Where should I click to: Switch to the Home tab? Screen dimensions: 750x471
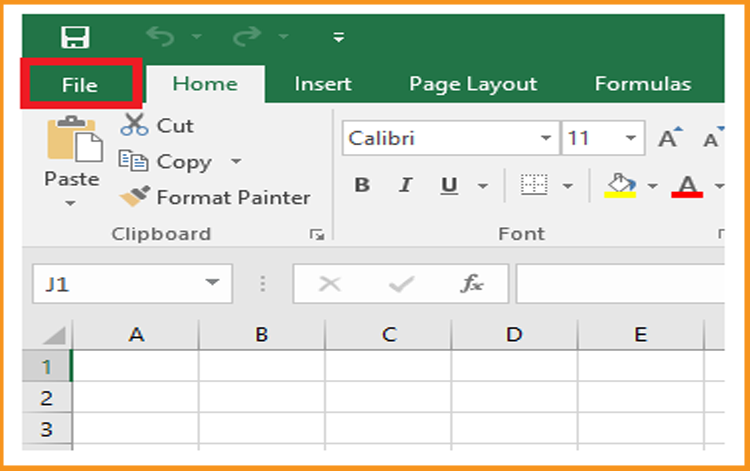[x=205, y=84]
